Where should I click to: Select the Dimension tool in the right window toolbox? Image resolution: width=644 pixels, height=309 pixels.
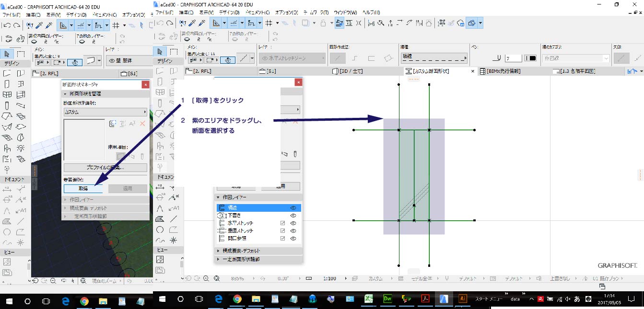click(x=160, y=187)
